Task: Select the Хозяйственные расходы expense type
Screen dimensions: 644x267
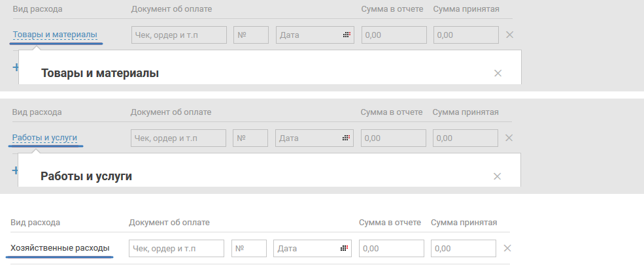Action: [x=60, y=249]
